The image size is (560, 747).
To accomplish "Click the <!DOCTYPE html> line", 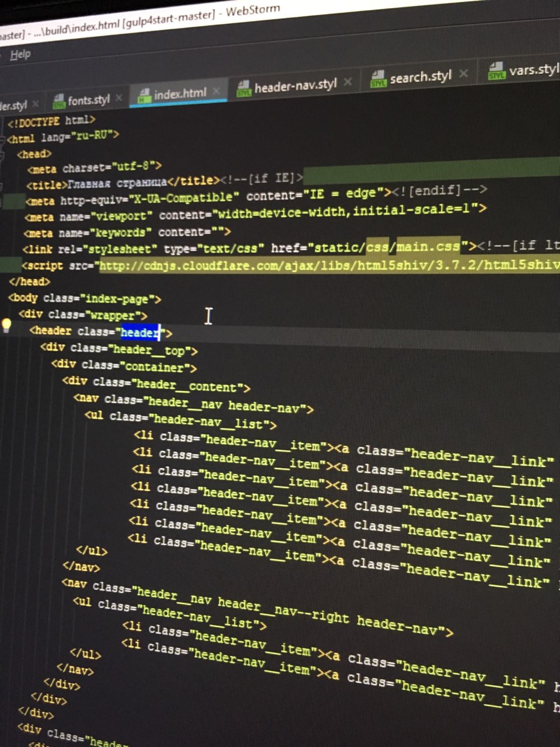I will point(51,121).
